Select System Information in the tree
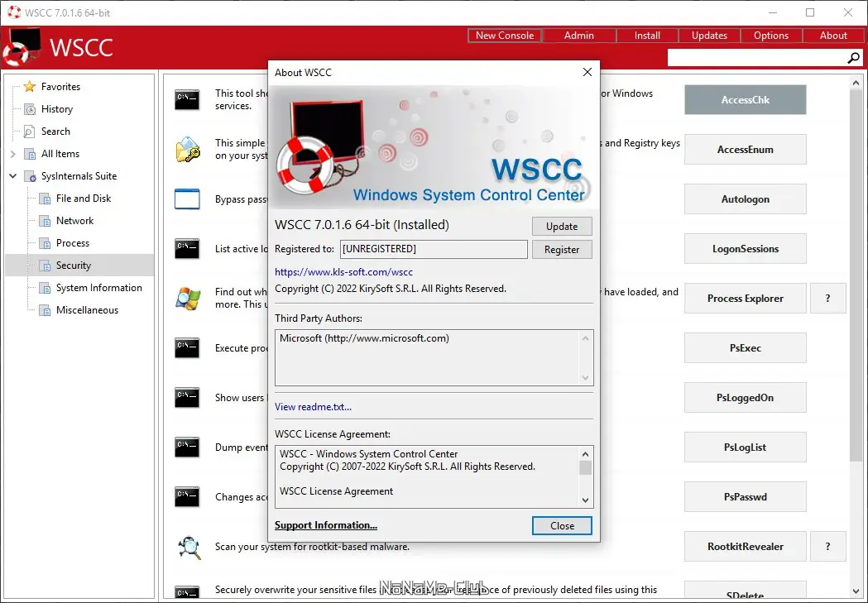 pyautogui.click(x=99, y=288)
